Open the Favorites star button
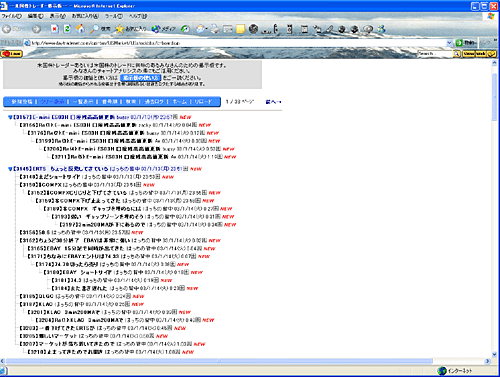Viewport: 500px width, 377px height. [130, 29]
